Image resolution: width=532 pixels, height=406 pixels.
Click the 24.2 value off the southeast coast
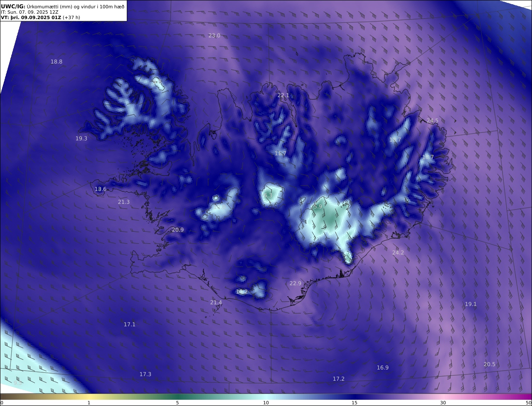[x=398, y=252]
